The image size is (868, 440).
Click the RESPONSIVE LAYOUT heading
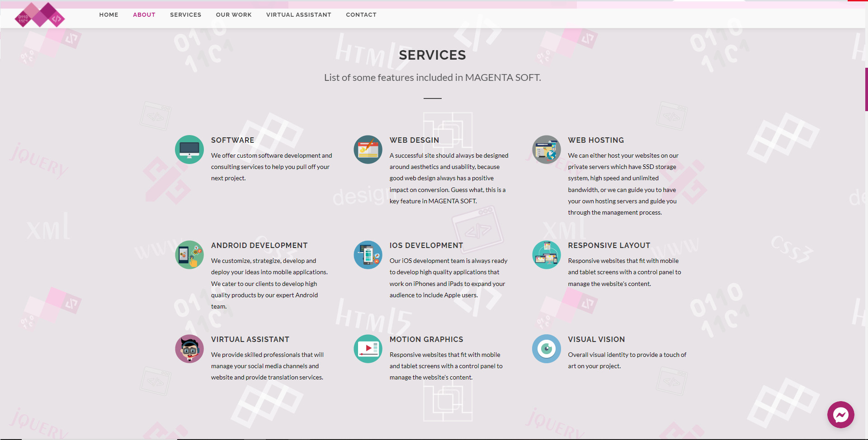[609, 246]
